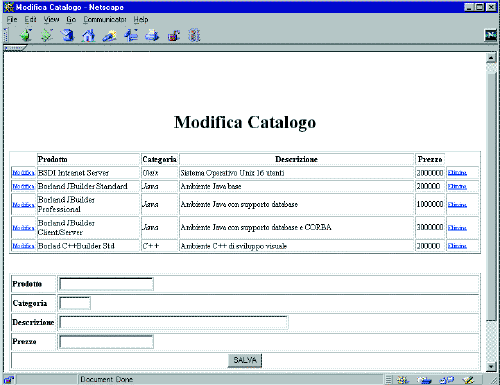This screenshot has height=385, width=500.
Task: Click the vertical scrollbar up arrow
Action: pyautogui.click(x=491, y=58)
